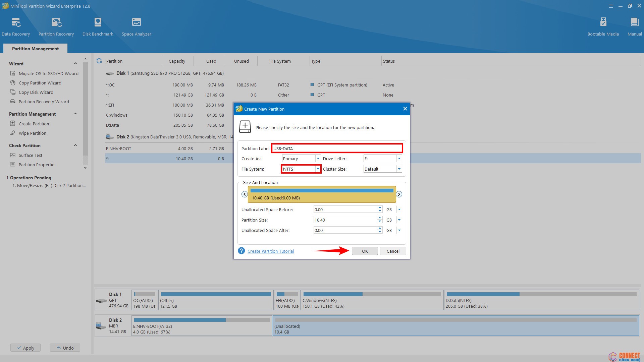644x362 pixels.
Task: Click the right arrow beside the size bar
Action: point(399,194)
